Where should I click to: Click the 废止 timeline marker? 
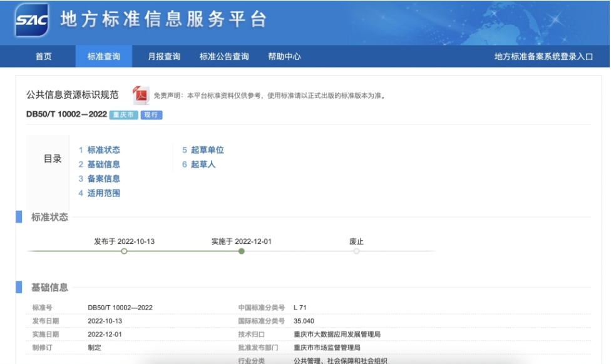click(x=356, y=251)
